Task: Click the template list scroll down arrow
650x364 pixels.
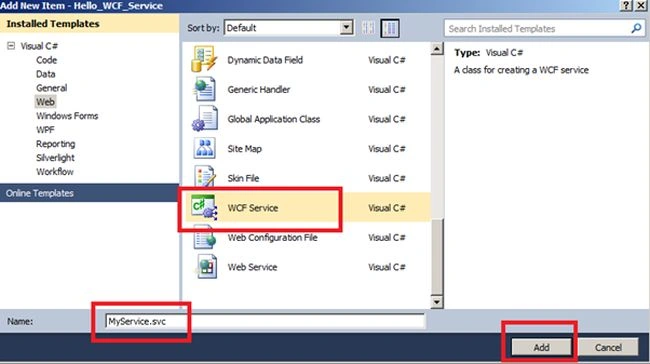Action: [437, 302]
